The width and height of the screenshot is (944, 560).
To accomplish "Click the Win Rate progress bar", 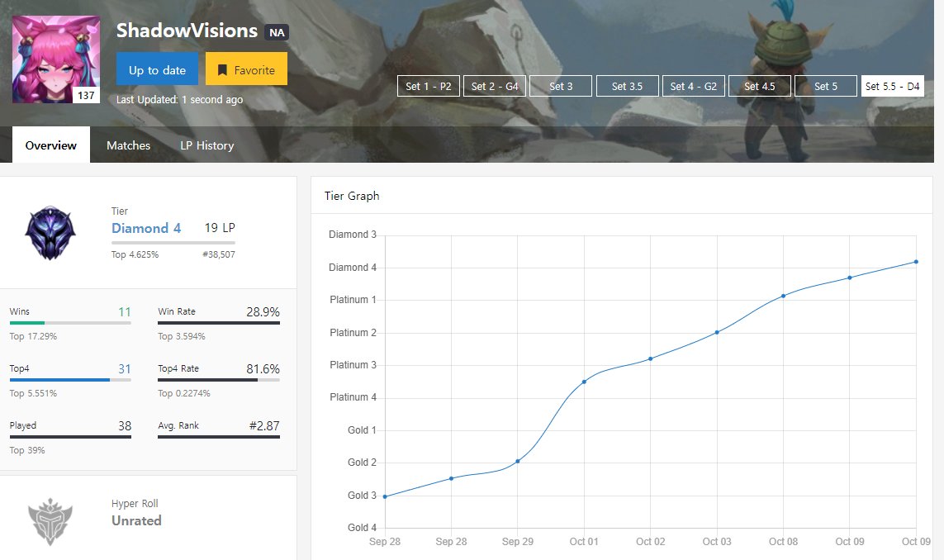I will coord(219,323).
